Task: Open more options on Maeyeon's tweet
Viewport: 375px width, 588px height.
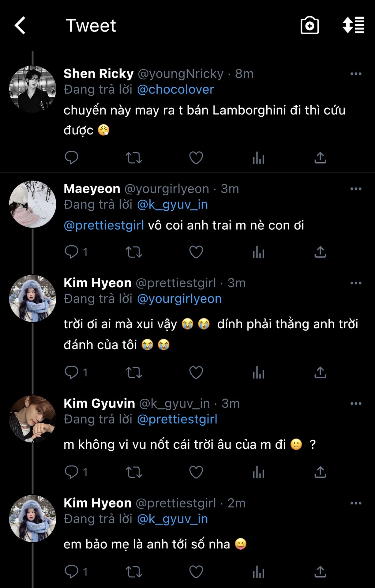Action: [356, 189]
